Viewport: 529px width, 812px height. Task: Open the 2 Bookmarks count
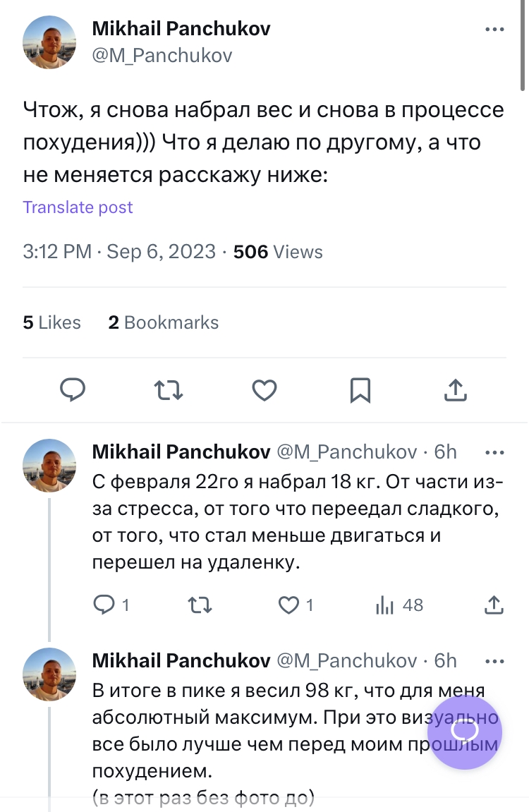point(163,322)
